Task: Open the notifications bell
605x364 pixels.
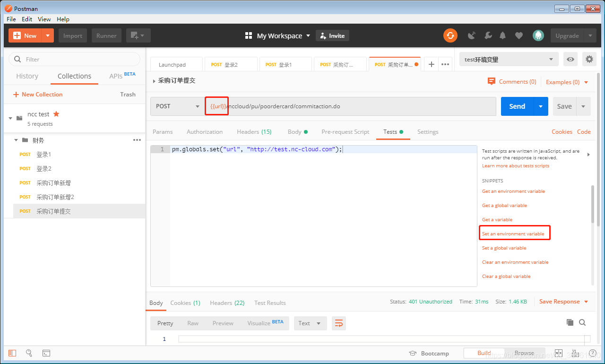Action: (x=503, y=35)
